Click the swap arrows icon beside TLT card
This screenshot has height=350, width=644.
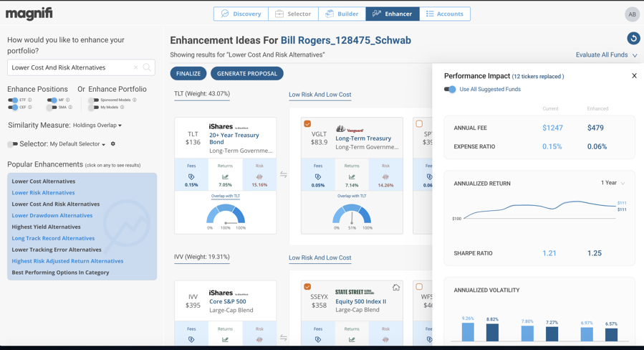284,175
